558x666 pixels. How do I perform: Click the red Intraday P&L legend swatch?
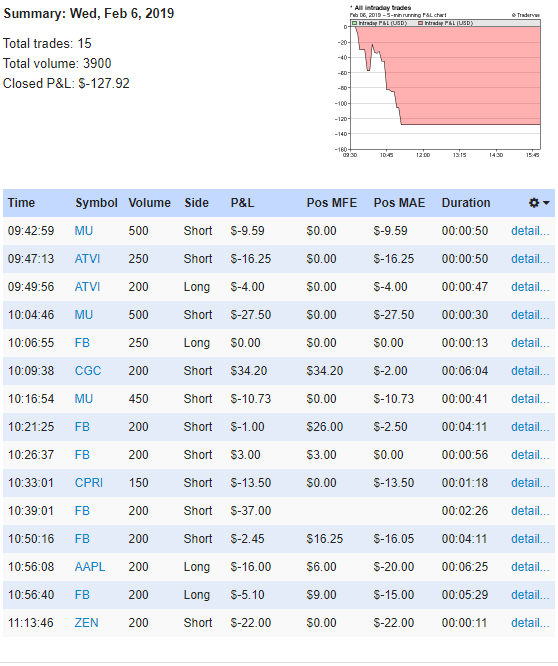tap(420, 23)
